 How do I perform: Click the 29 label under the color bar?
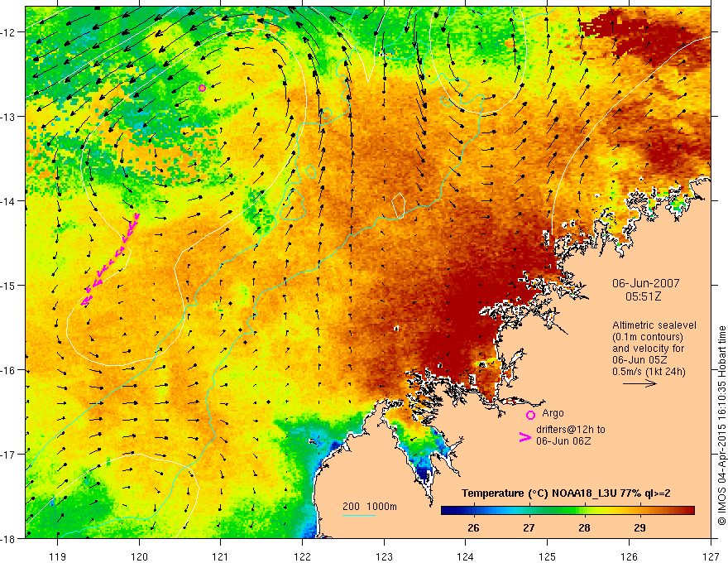click(639, 528)
